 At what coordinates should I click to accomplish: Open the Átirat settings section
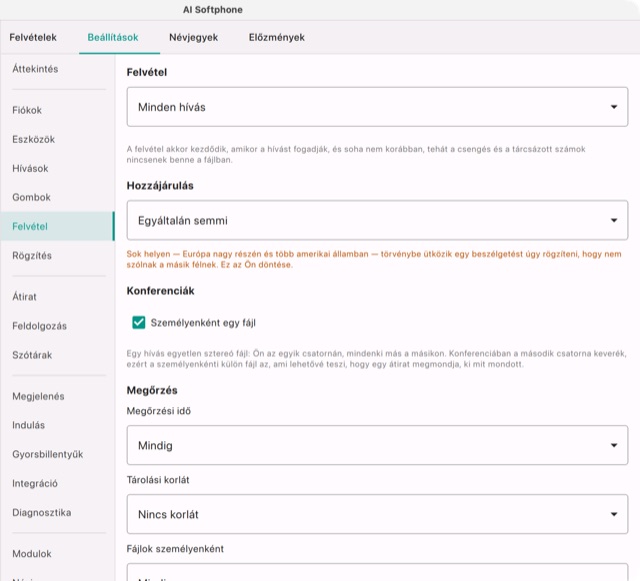coord(58,297)
